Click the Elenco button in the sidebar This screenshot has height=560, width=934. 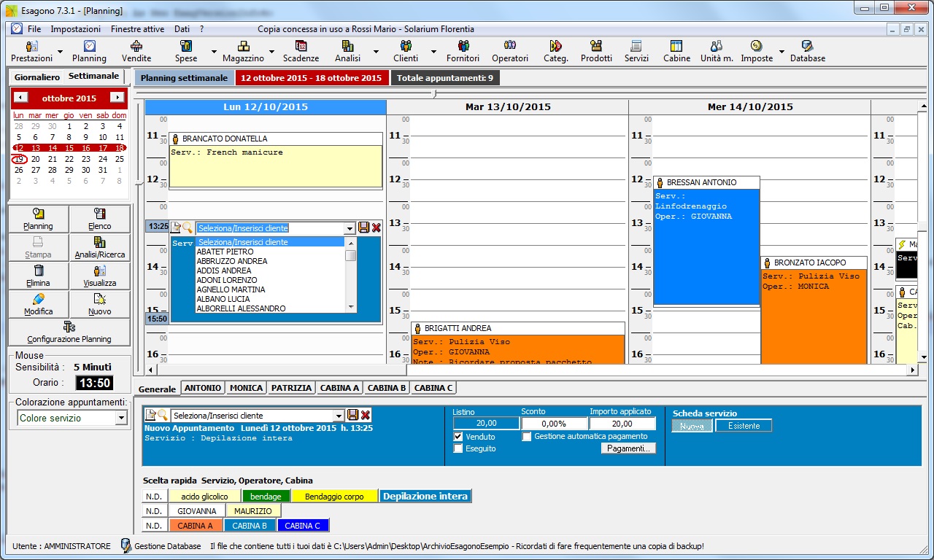tap(100, 219)
